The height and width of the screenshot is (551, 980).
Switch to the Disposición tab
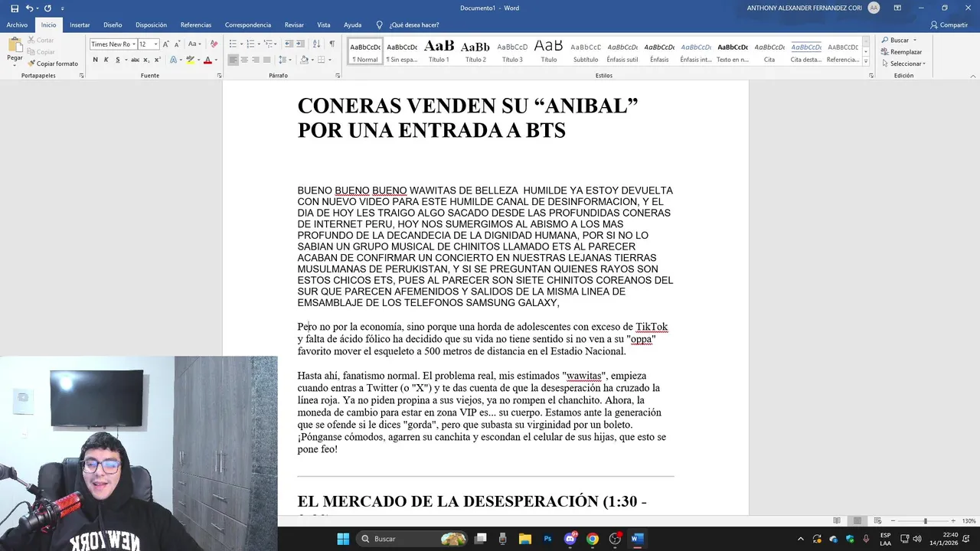click(x=151, y=25)
